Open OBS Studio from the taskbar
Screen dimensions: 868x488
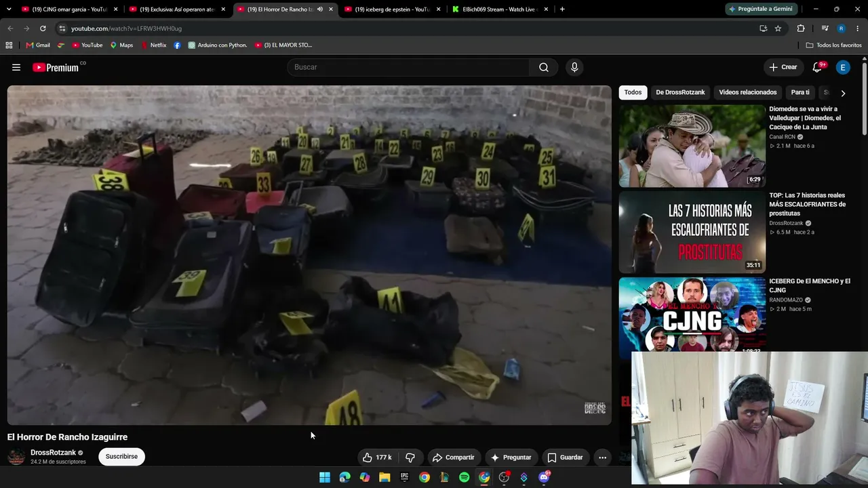tap(504, 477)
